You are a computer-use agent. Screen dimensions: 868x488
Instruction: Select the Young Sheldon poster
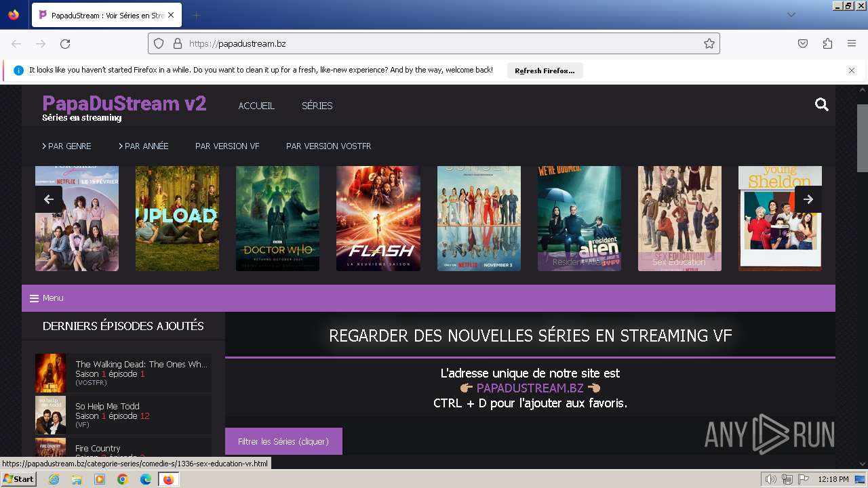[780, 218]
